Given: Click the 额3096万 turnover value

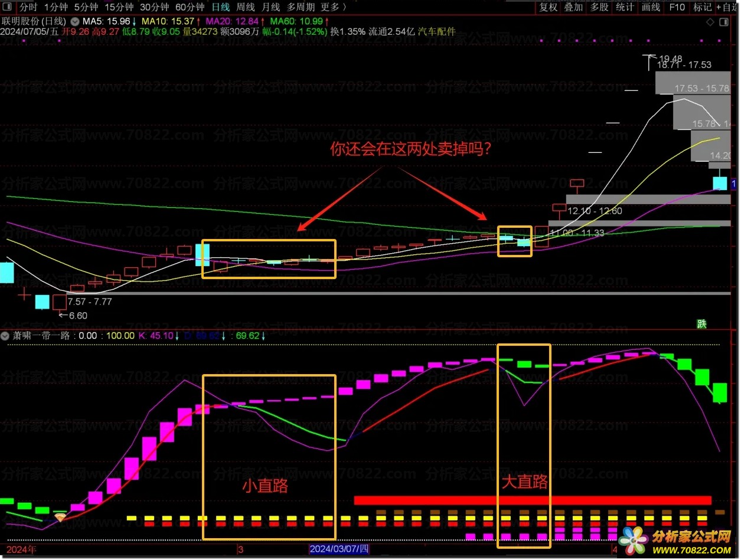Looking at the screenshot, I should tap(240, 31).
